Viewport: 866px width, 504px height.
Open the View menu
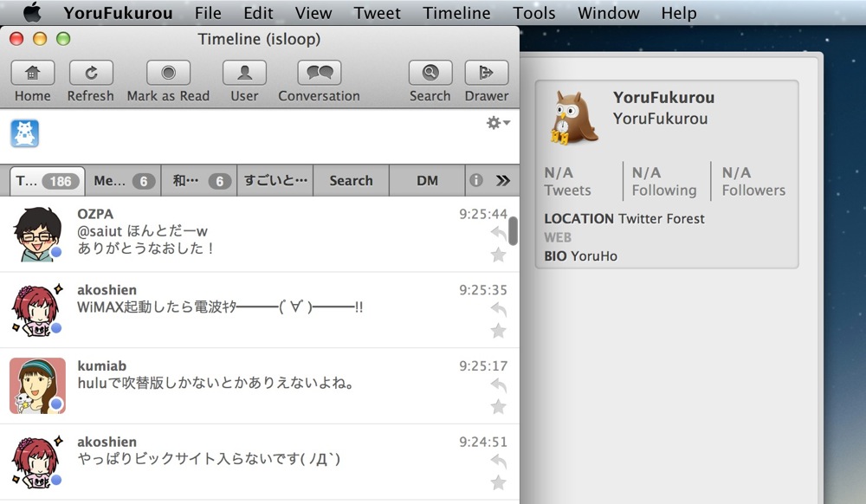coord(313,13)
